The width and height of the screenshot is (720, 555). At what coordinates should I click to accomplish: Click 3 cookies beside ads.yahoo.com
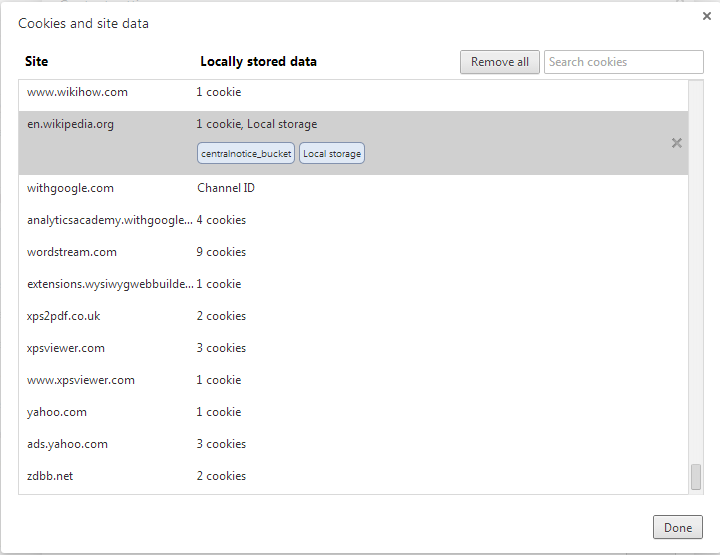pyautogui.click(x=221, y=444)
